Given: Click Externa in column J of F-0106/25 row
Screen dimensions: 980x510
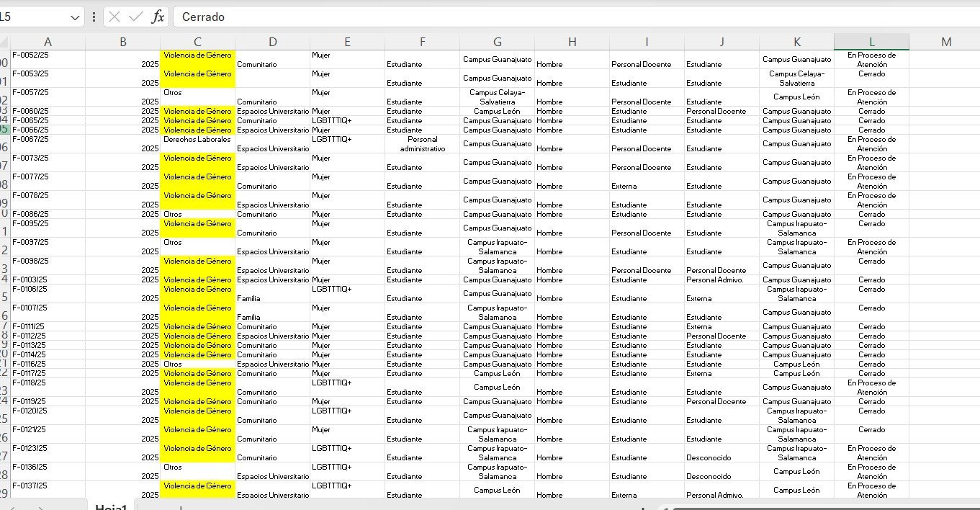Looking at the screenshot, I should click(x=721, y=293).
